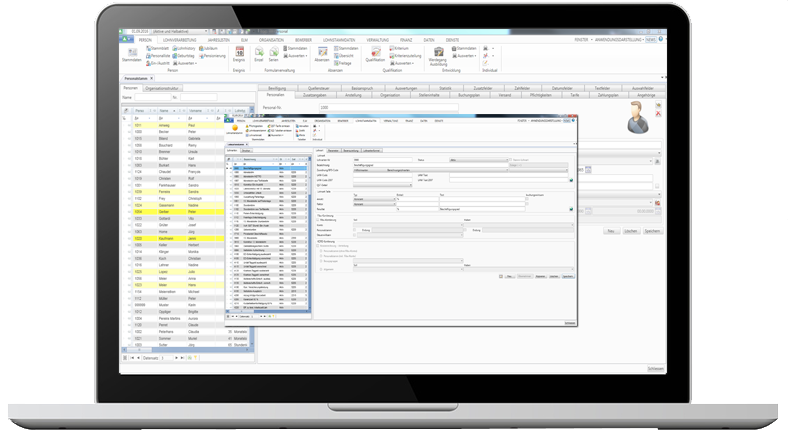Click the Speichern button on the right
The width and height of the screenshot is (788, 433).
click(652, 230)
